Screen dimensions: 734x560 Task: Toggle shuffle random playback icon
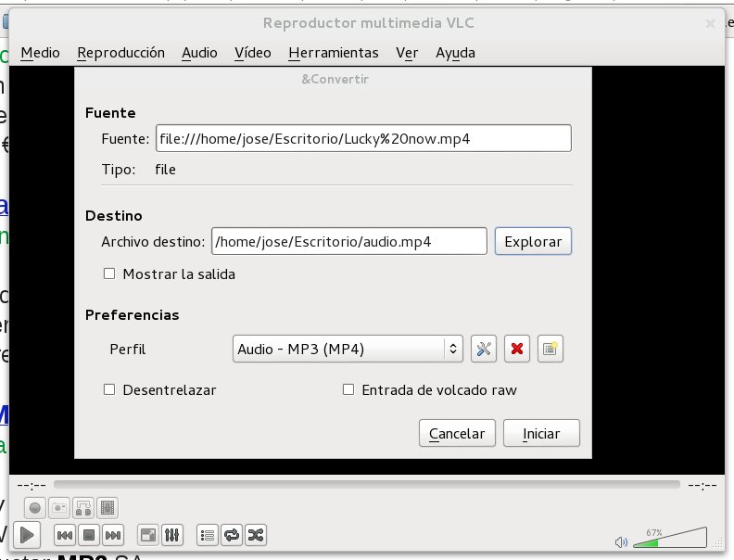pos(256,535)
